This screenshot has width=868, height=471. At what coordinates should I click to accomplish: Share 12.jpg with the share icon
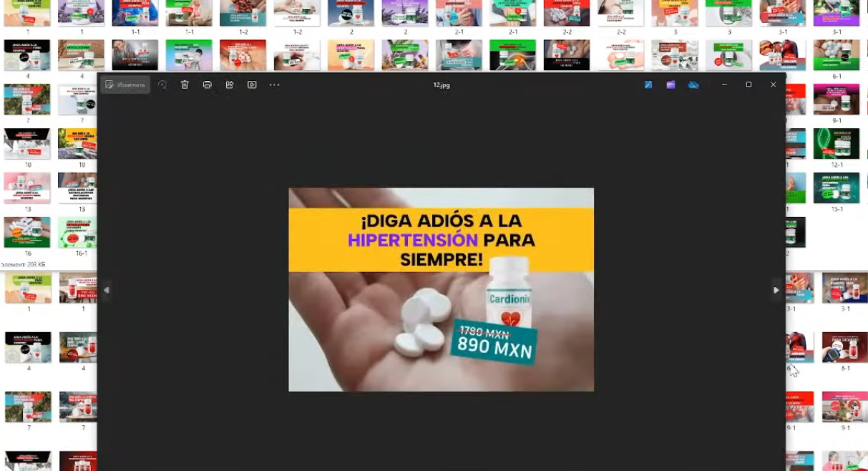pos(230,84)
